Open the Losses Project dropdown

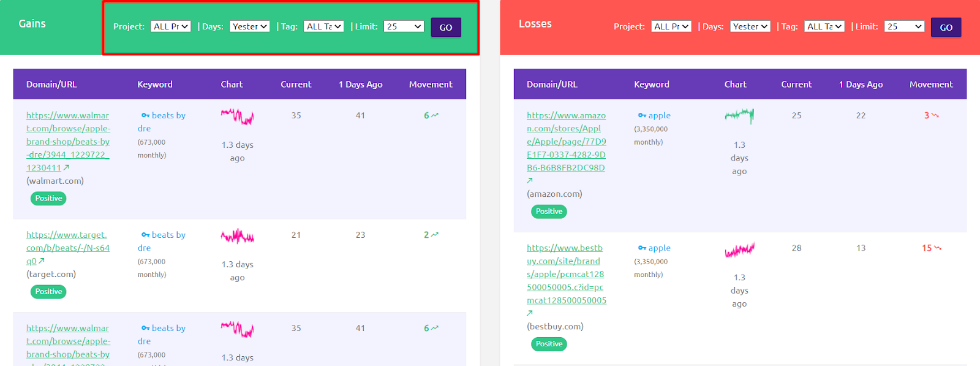point(671,26)
